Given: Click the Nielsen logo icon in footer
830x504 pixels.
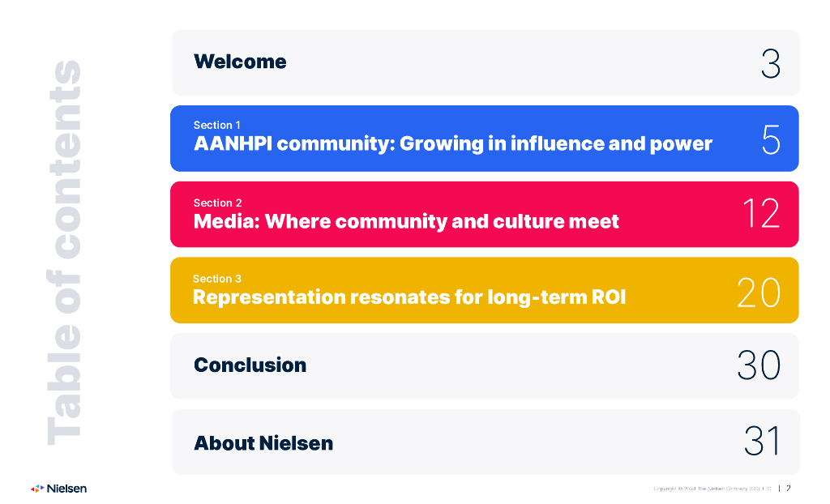Looking at the screenshot, I should [37, 489].
